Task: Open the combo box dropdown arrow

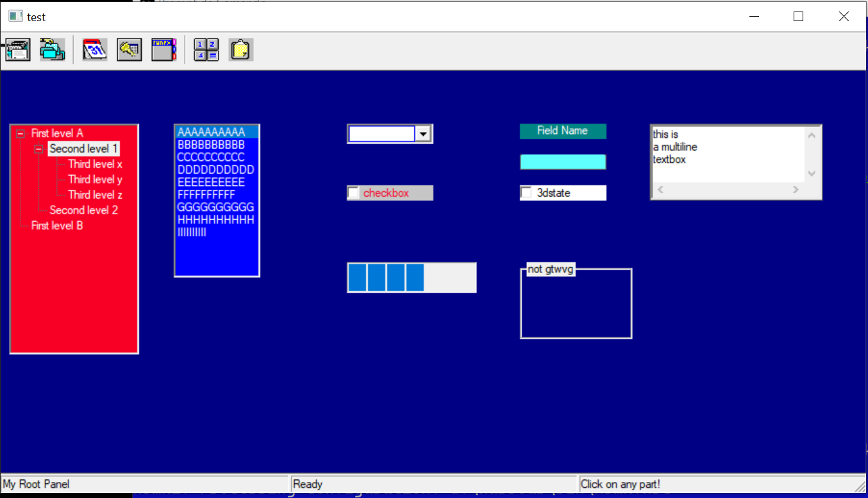Action: click(423, 134)
